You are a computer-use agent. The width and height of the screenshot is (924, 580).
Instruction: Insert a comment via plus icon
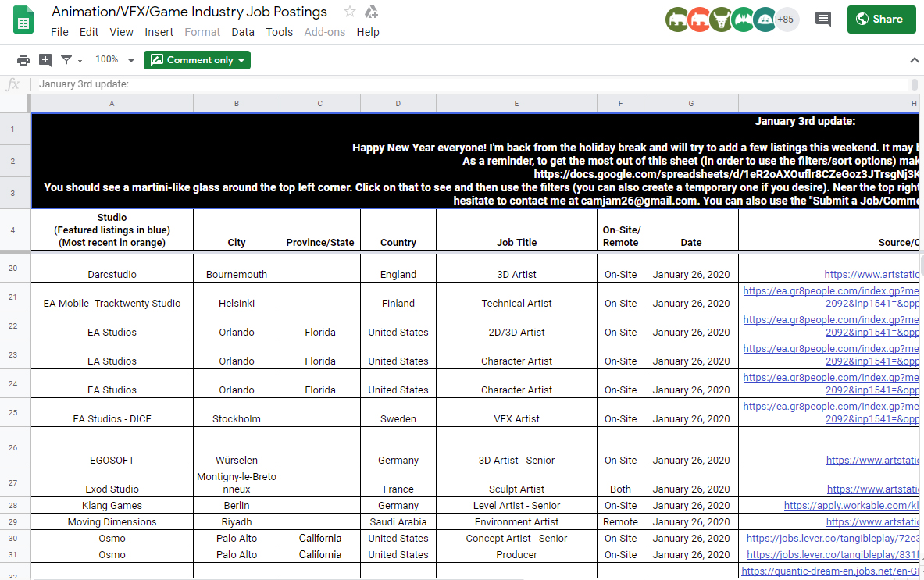coord(45,59)
